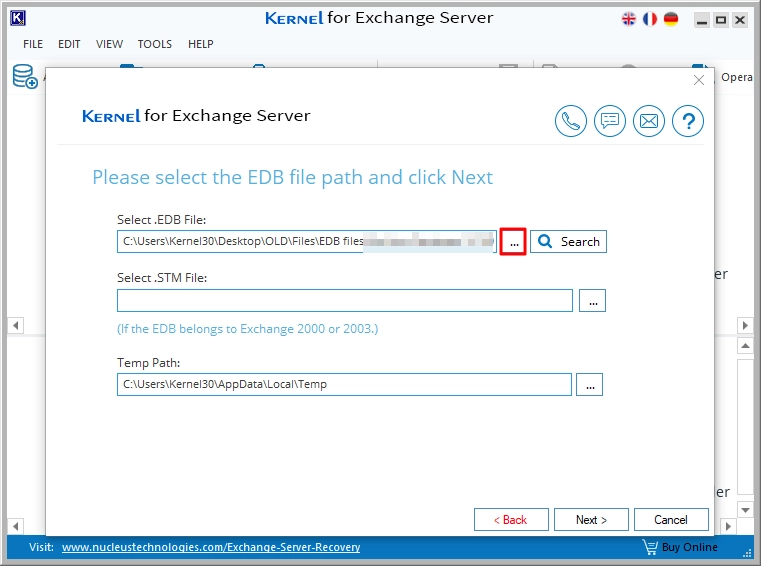Screen dimensions: 761x566
Task: Click the Select .EDB File path field
Action: coord(307,242)
